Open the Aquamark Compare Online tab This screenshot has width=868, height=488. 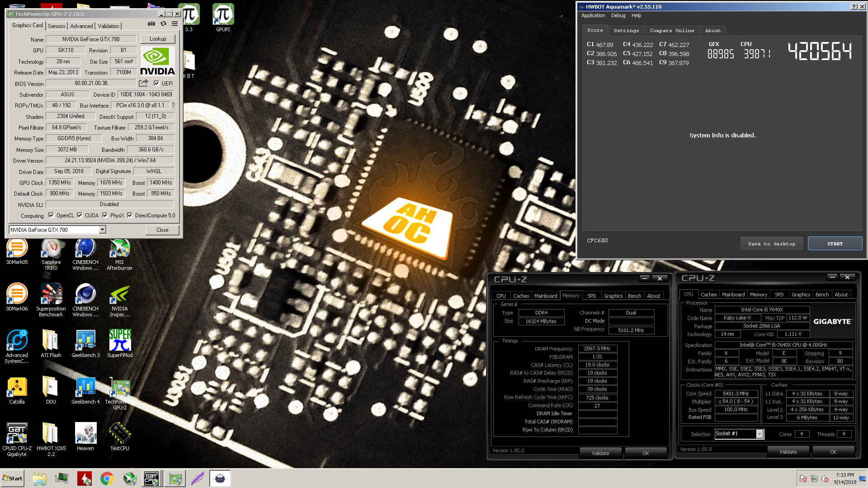672,30
